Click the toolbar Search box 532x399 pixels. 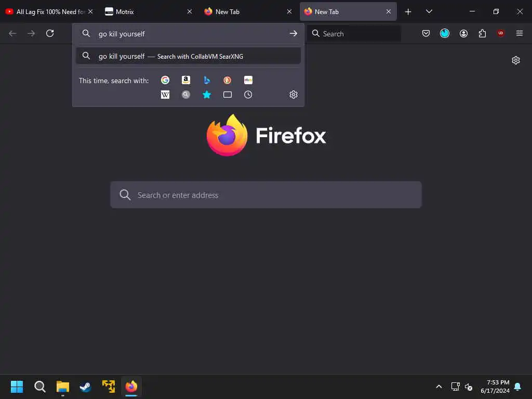tap(354, 34)
